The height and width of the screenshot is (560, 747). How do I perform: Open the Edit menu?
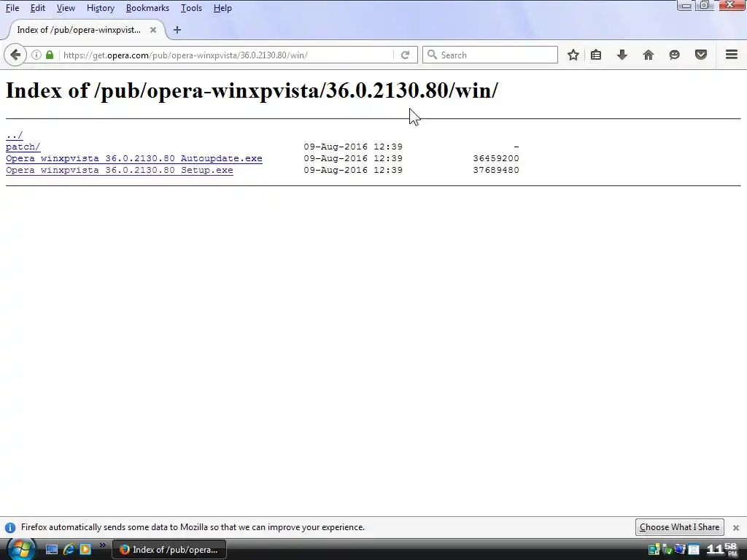coord(38,8)
